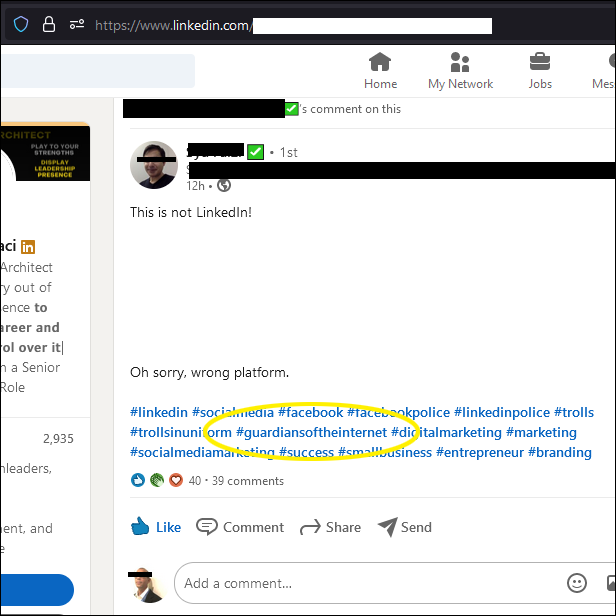616x616 pixels.
Task: Share the post
Action: coord(330,527)
